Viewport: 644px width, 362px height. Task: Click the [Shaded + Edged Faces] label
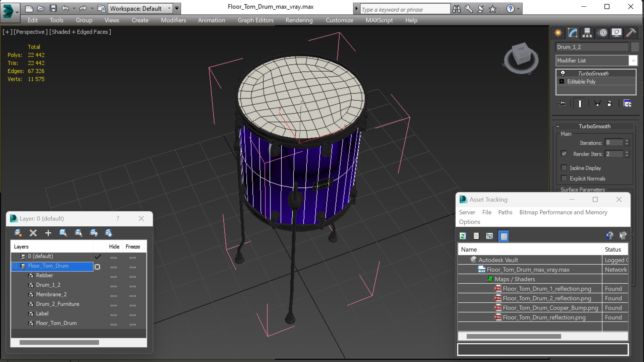coord(80,32)
